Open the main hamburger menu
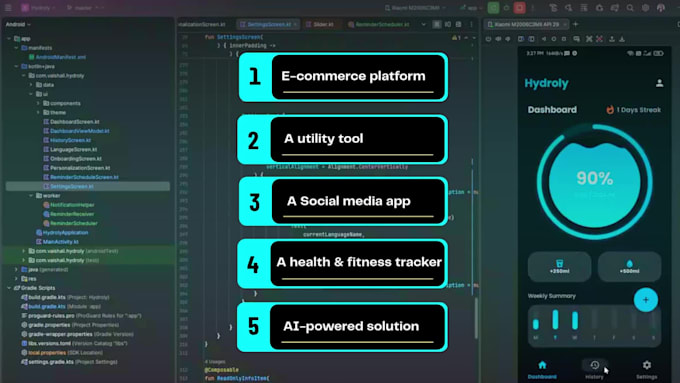This screenshot has height=383, width=680. click(x=8, y=8)
